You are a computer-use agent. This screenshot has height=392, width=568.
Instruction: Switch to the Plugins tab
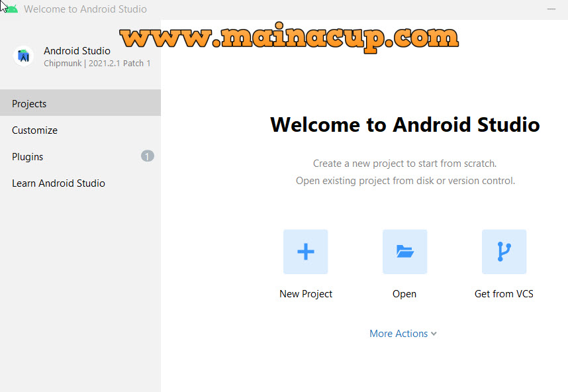pos(80,156)
